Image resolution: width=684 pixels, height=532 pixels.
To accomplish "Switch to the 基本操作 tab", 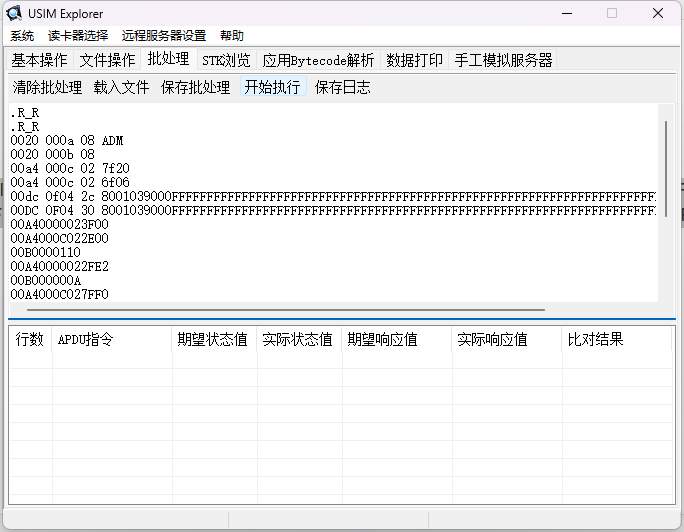I will point(40,60).
